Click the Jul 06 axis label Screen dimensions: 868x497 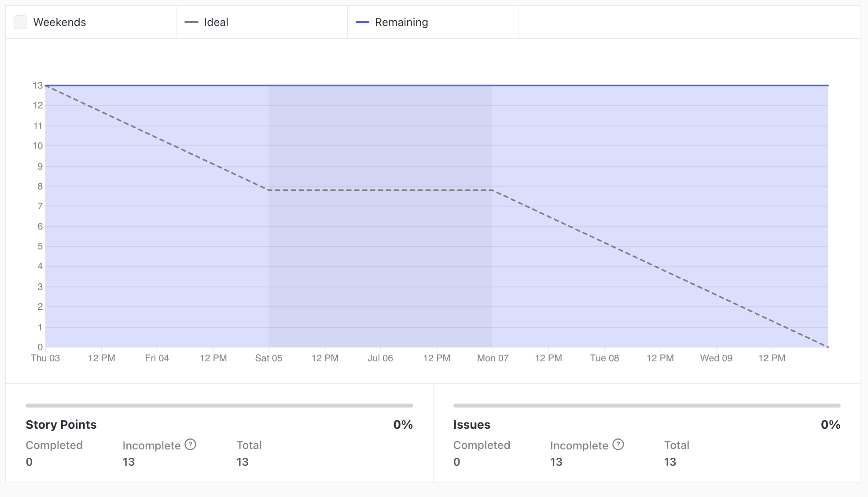coord(380,358)
